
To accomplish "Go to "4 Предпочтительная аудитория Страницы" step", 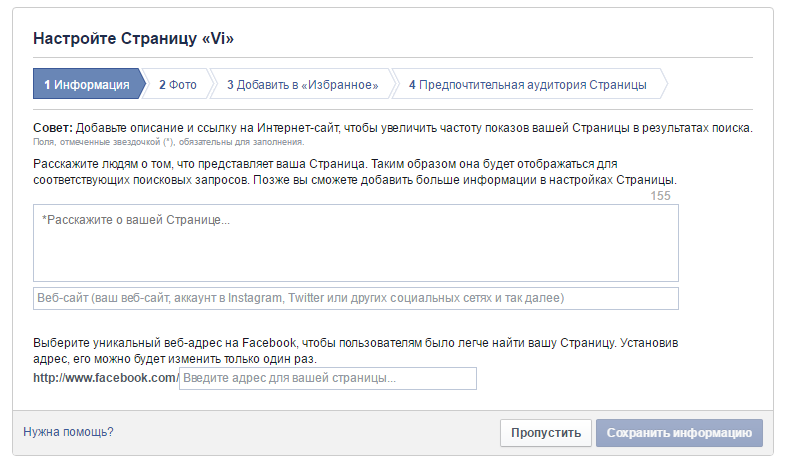I will 527,85.
